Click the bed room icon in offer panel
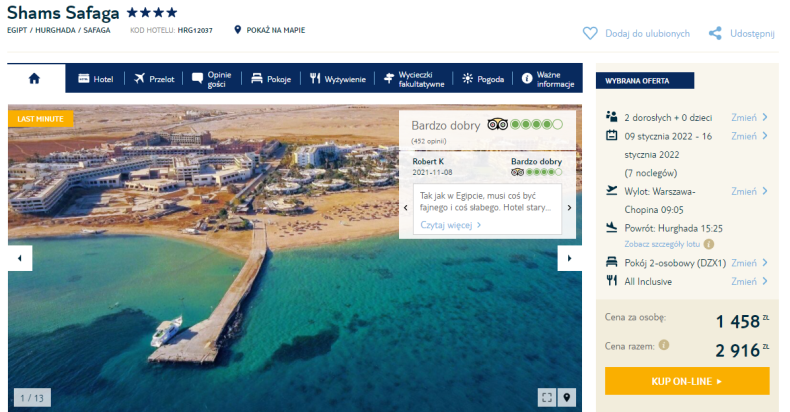Image resolution: width=790 pixels, height=412 pixels. 612,262
